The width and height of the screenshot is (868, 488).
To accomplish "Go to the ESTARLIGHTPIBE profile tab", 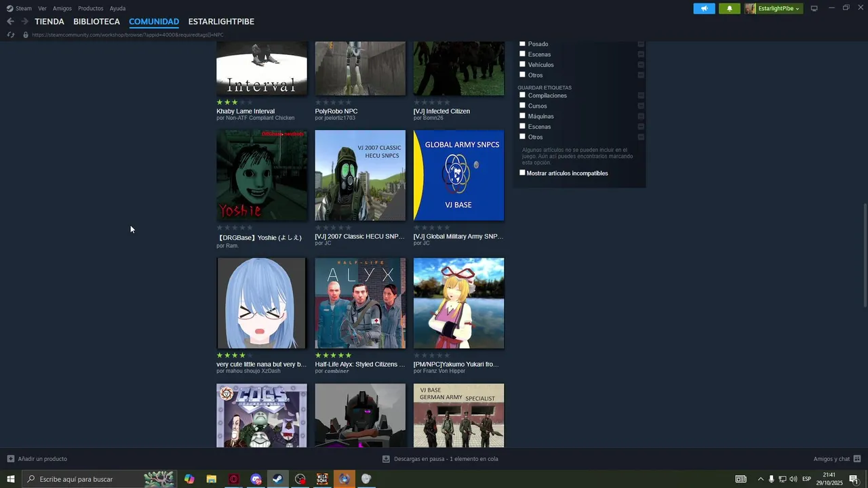I will point(221,22).
